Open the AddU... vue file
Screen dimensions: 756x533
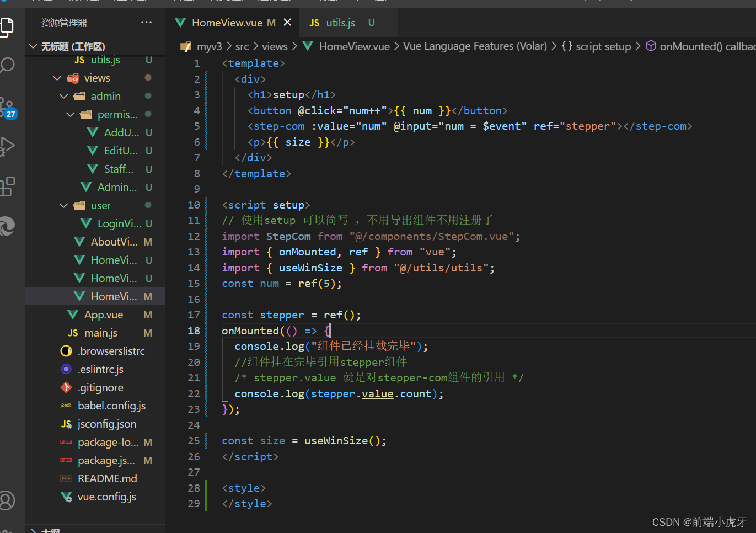[95, 132]
